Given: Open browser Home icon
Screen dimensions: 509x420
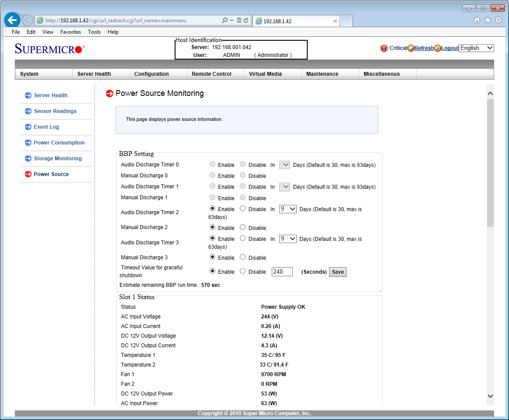Looking at the screenshot, I should pyautogui.click(x=477, y=20).
